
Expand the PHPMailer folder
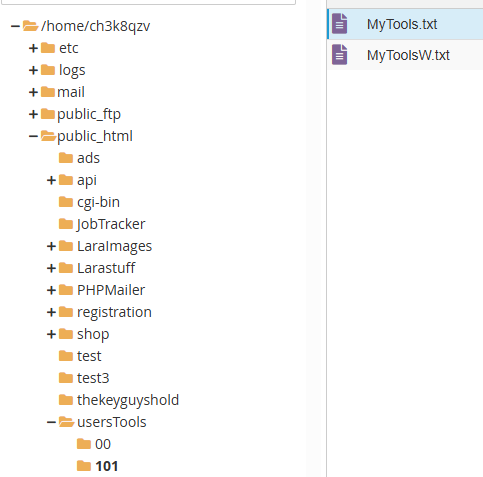(51, 290)
